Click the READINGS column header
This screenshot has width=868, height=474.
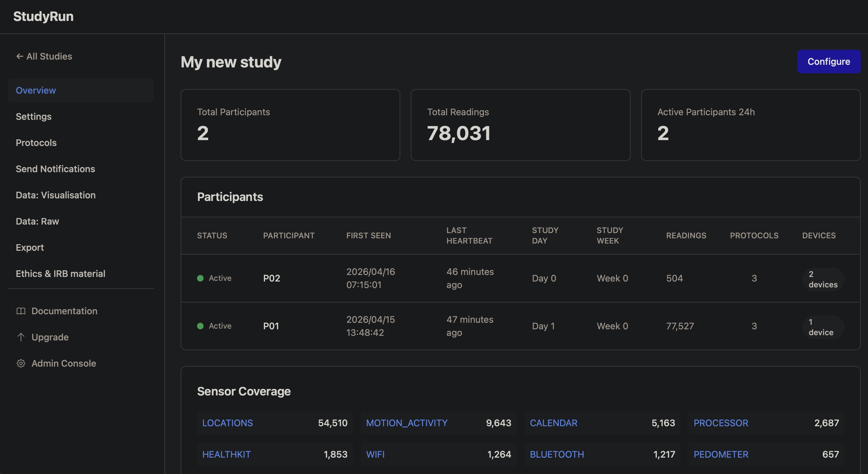click(686, 235)
